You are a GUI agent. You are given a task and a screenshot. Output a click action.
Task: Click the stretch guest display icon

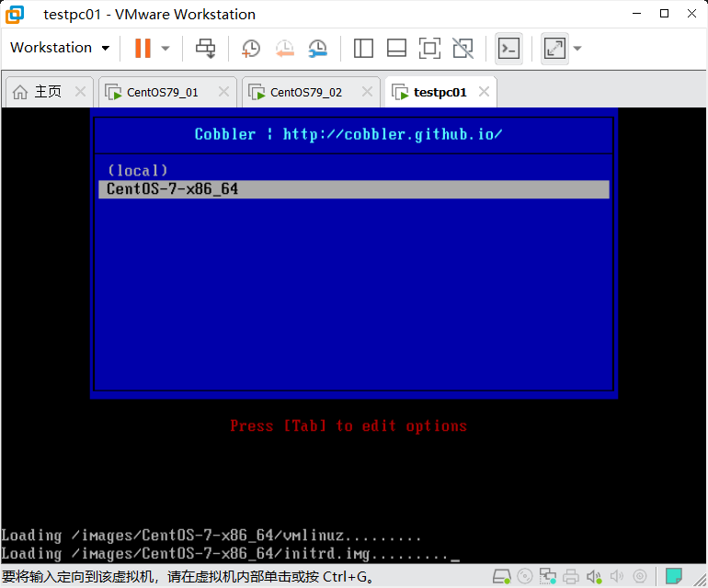pos(554,48)
